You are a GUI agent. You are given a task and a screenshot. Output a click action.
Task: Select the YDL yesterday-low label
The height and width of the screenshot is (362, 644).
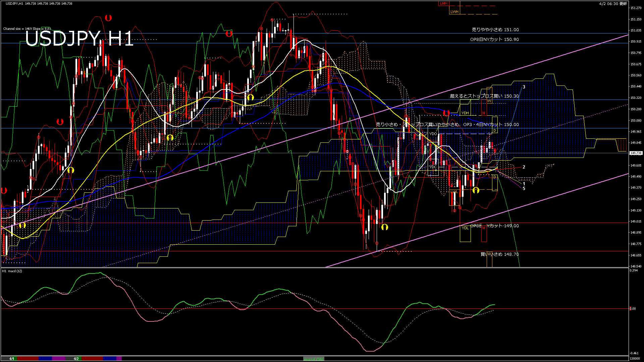click(465, 228)
